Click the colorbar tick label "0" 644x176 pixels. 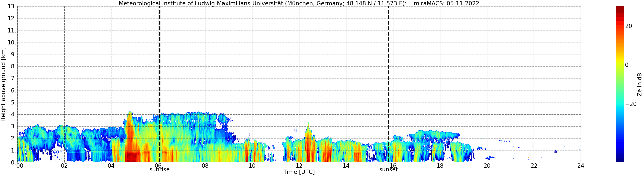[x=627, y=65]
